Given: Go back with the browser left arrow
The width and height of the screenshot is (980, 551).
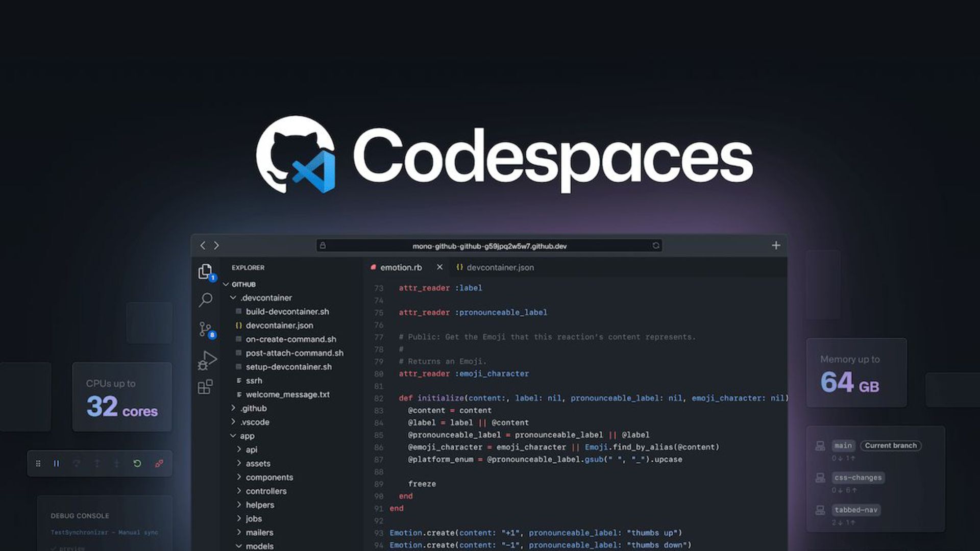Looking at the screenshot, I should [x=203, y=245].
